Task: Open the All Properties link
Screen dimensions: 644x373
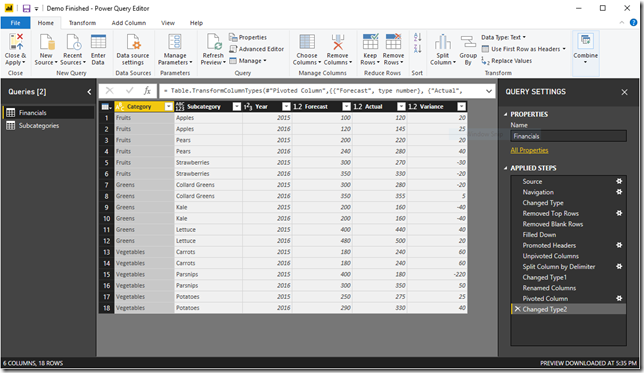Action: (x=529, y=150)
